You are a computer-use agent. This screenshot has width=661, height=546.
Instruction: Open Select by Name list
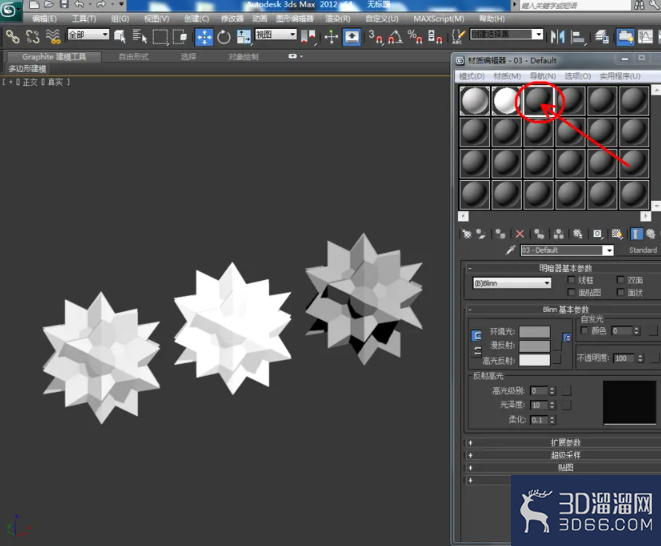(x=139, y=37)
